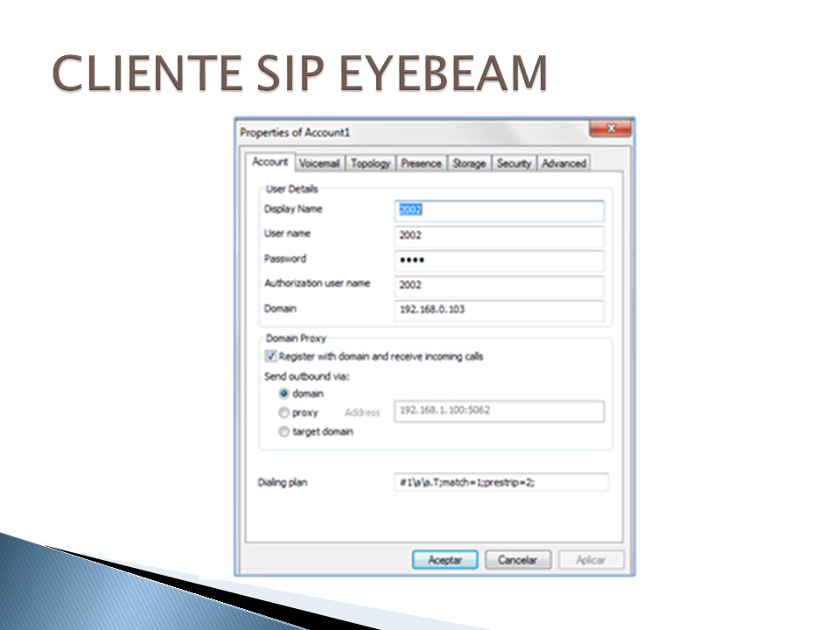Select the proxy radio button
Image resolution: width=840 pixels, height=630 pixels.
coord(283,412)
